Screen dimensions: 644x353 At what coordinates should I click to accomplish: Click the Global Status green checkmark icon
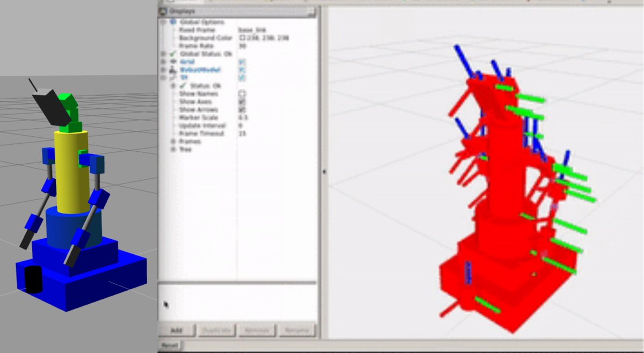coord(173,54)
